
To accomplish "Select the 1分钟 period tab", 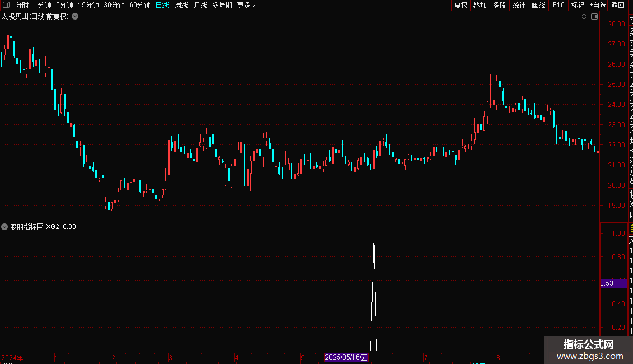I will click(43, 5).
